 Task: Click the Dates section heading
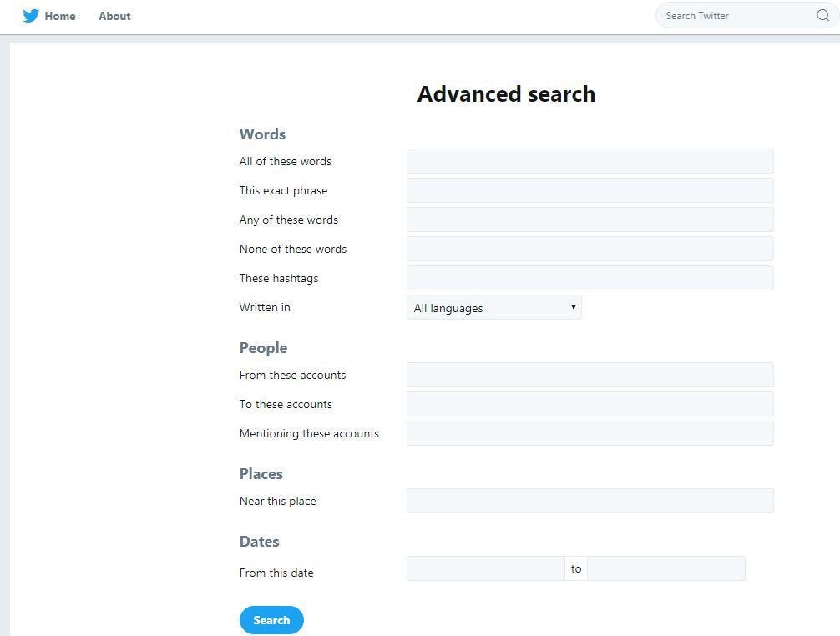point(260,541)
